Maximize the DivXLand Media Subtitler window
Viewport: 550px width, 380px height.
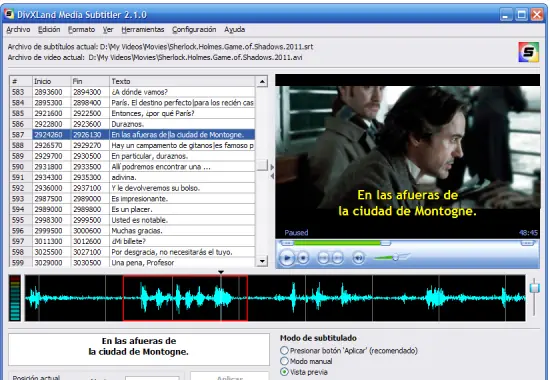point(521,15)
